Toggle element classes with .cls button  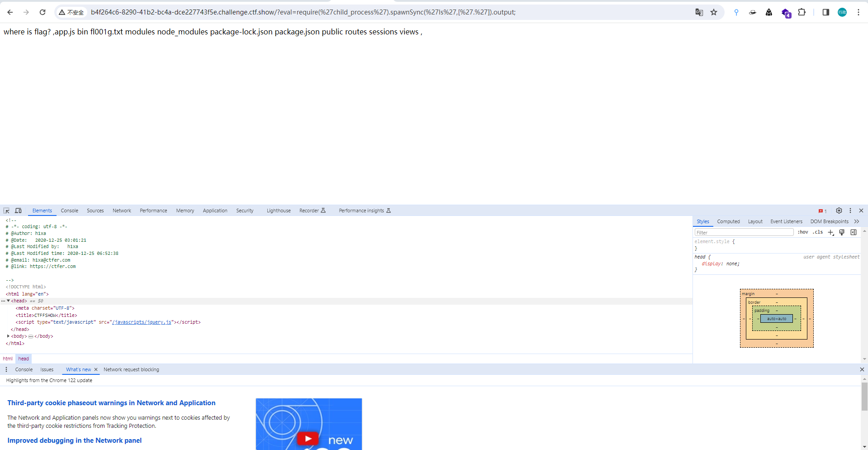click(x=818, y=232)
